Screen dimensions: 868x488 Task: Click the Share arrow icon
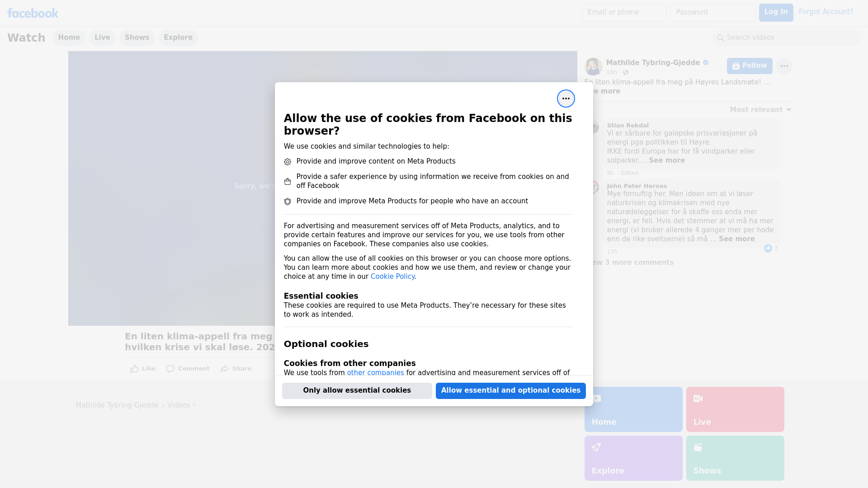[225, 369]
